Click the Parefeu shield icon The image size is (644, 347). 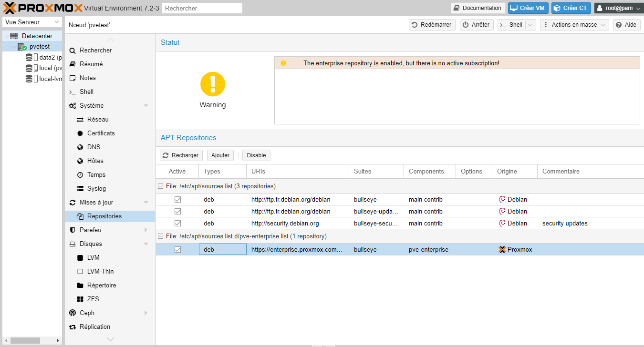73,230
